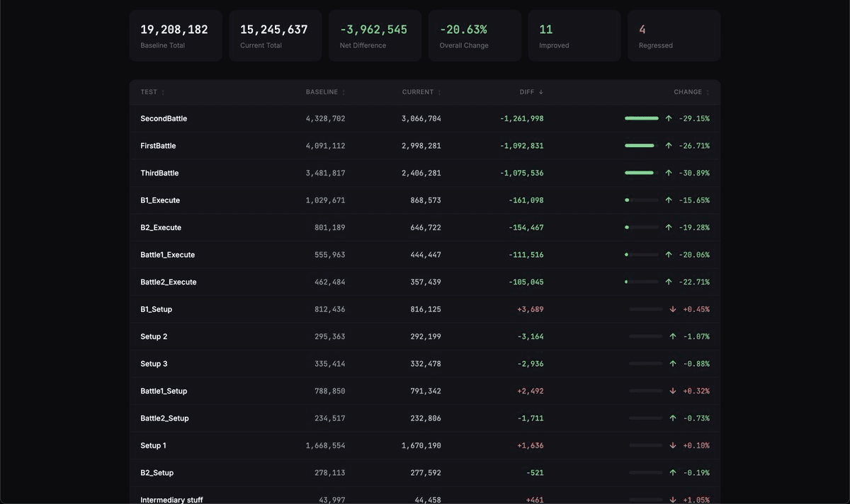Click the sort icon beside BASELINE header
Viewport: 850px width, 504px height.
tap(344, 93)
